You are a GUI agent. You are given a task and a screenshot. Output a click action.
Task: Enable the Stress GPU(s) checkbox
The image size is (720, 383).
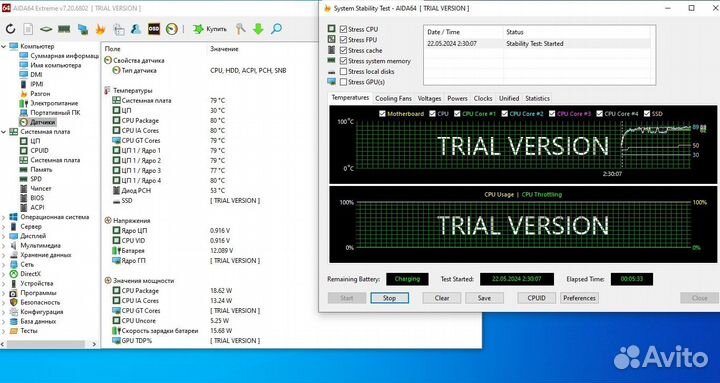tap(343, 82)
